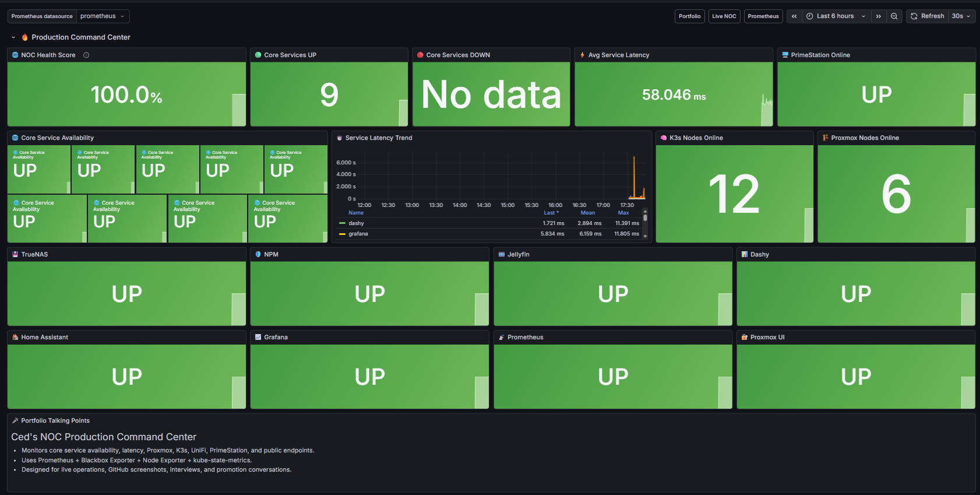This screenshot has width=980, height=495.
Task: Open the Prometheus dashboard link
Action: 763,16
